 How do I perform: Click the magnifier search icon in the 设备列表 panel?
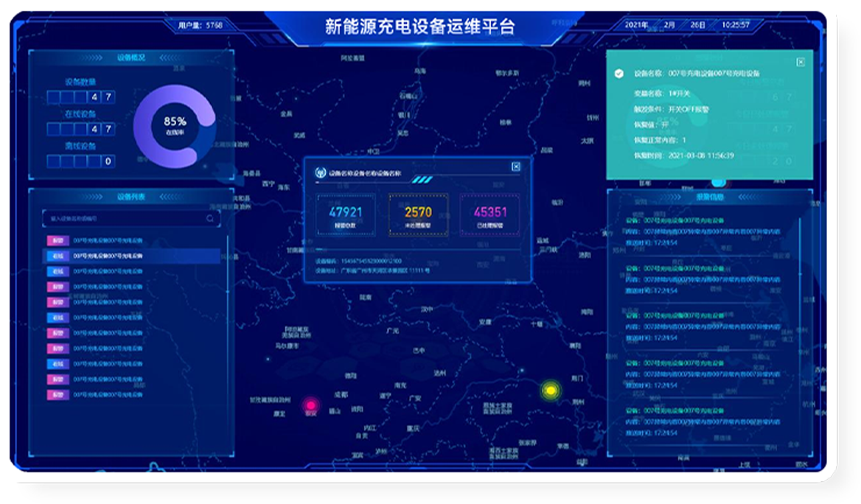coord(209,218)
